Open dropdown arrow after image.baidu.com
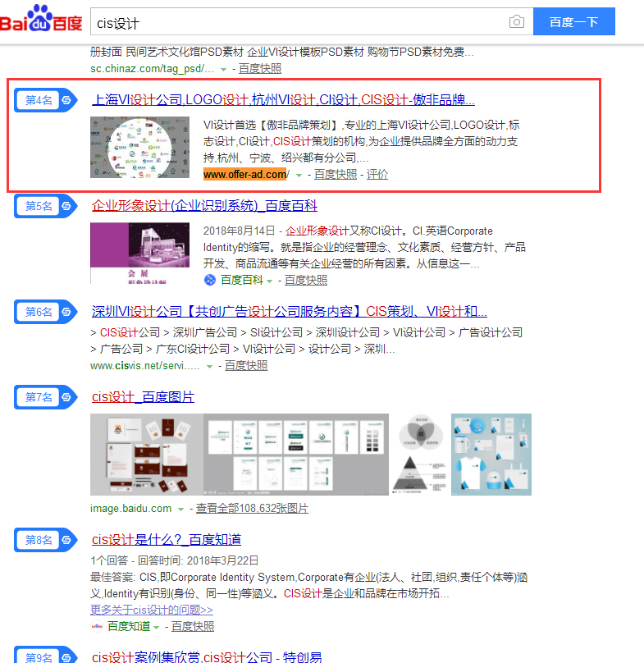The image size is (644, 663). coord(180,509)
